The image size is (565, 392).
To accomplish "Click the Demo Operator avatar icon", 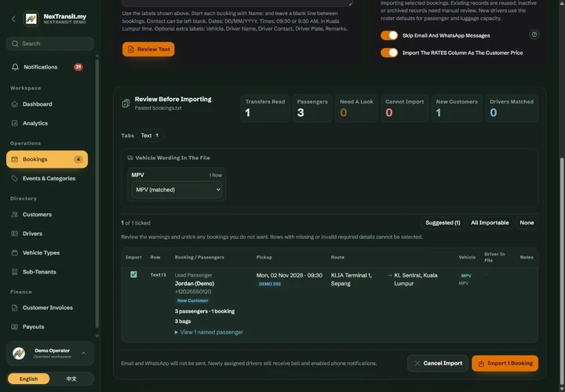I will coord(19,353).
